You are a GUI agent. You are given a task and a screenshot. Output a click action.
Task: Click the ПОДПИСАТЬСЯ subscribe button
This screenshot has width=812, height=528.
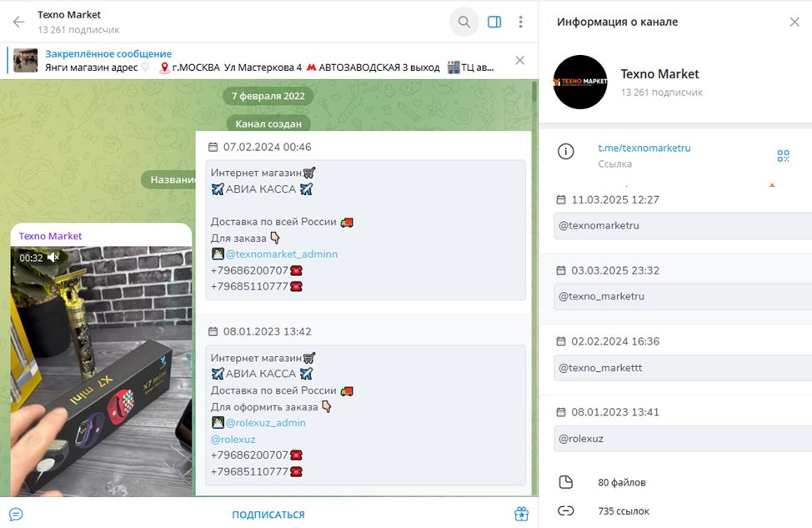(268, 515)
